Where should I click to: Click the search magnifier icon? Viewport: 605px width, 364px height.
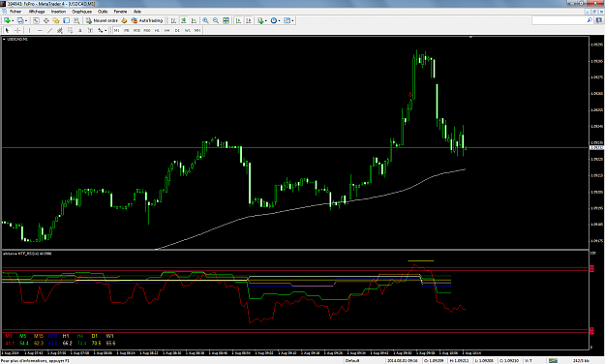click(x=590, y=20)
